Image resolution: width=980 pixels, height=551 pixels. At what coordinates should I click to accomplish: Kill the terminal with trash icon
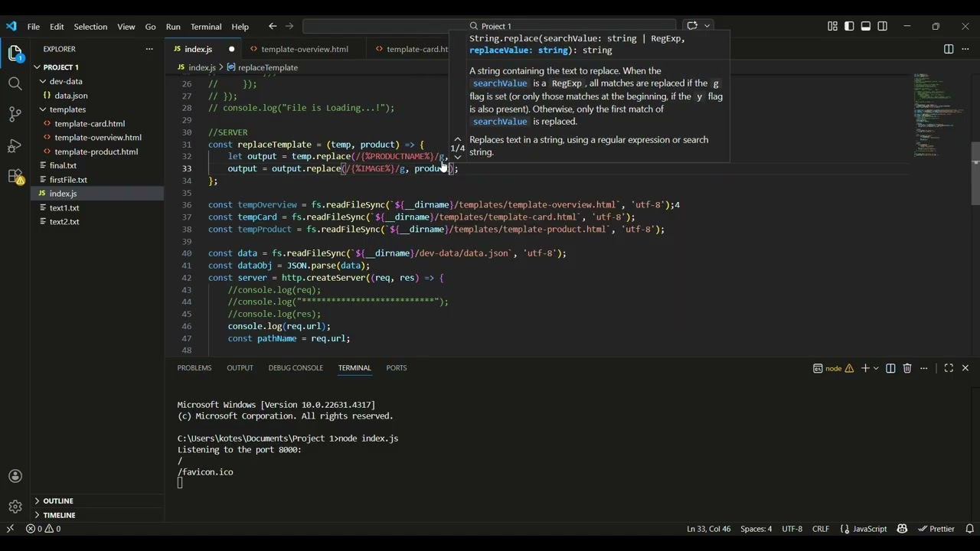pos(907,368)
